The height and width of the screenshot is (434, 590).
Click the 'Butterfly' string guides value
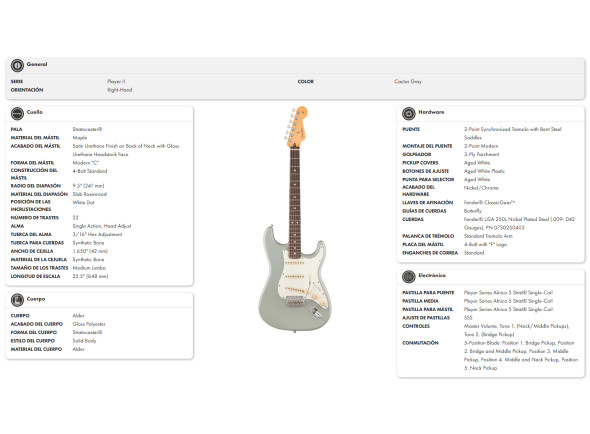pos(473,211)
